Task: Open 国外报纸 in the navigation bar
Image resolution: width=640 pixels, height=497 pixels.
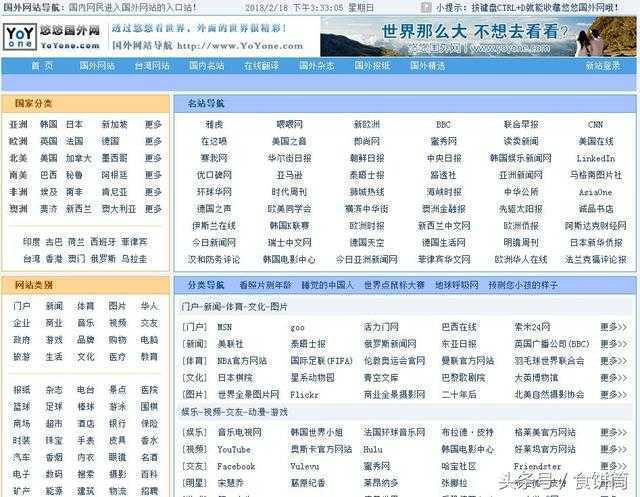Action: (372, 66)
